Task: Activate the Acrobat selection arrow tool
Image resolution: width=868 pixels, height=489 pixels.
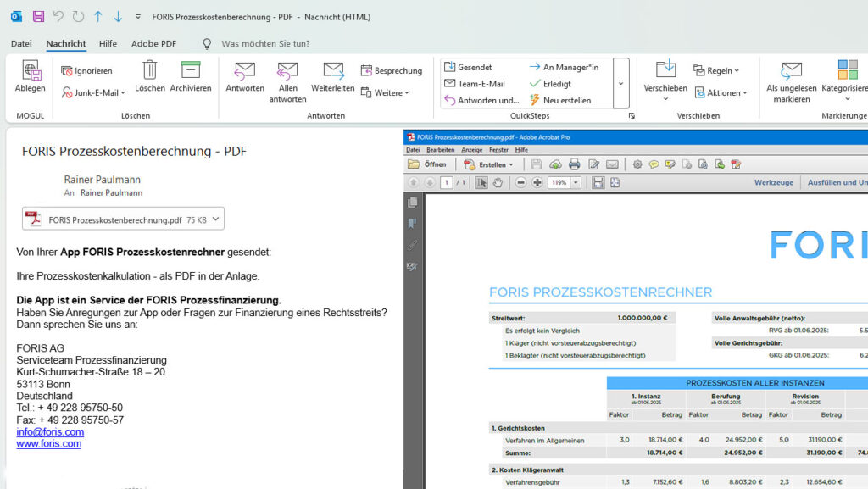Action: pos(481,182)
